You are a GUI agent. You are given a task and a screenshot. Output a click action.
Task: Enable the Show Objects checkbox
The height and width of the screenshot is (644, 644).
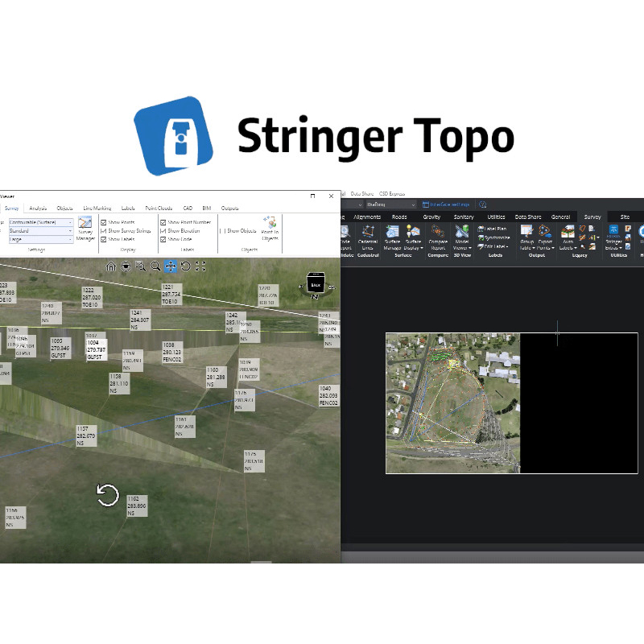[x=222, y=231]
